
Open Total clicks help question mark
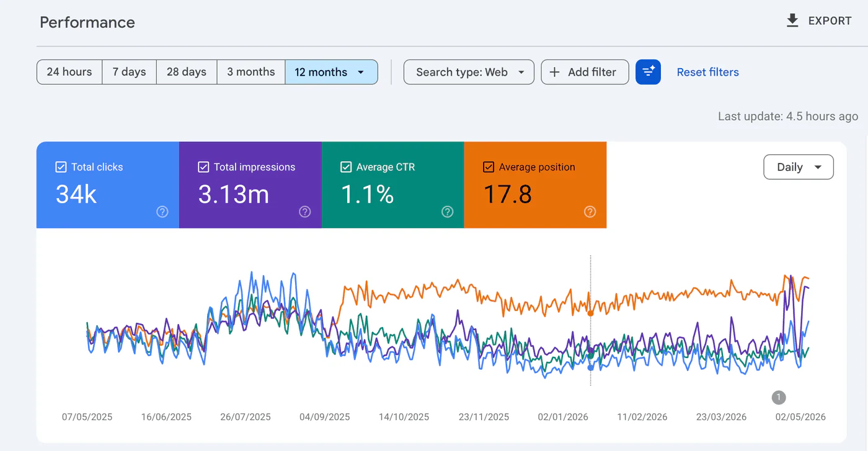pos(162,212)
